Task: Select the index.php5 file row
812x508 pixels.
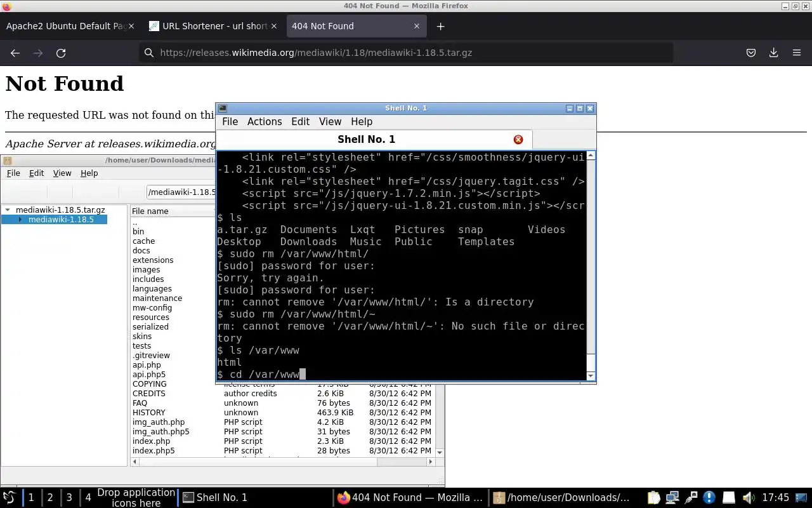Action: (x=282, y=451)
